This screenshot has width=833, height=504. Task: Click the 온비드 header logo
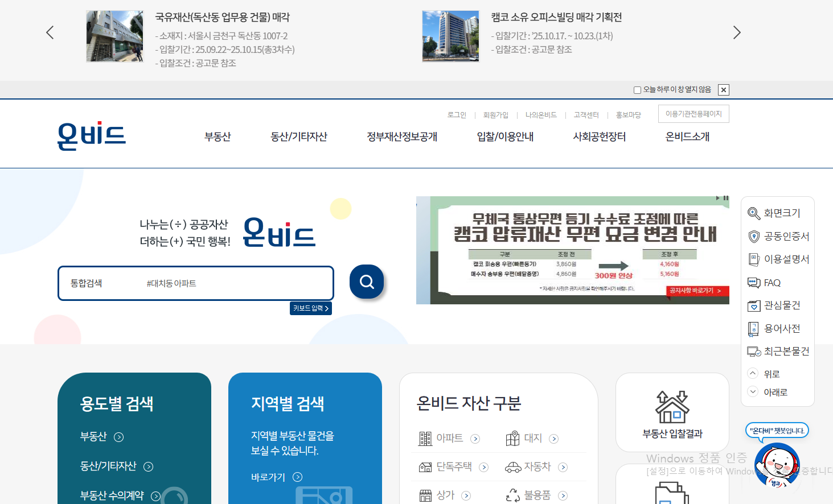pos(92,136)
